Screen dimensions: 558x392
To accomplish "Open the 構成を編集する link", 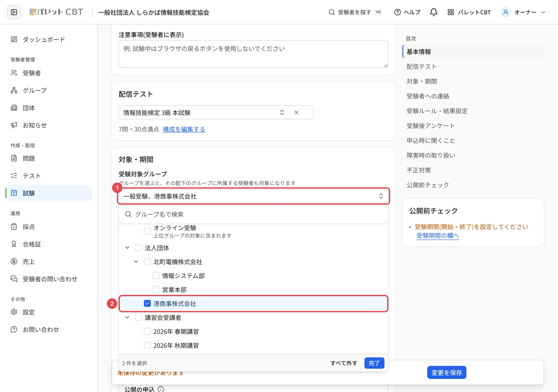I will [x=184, y=129].
